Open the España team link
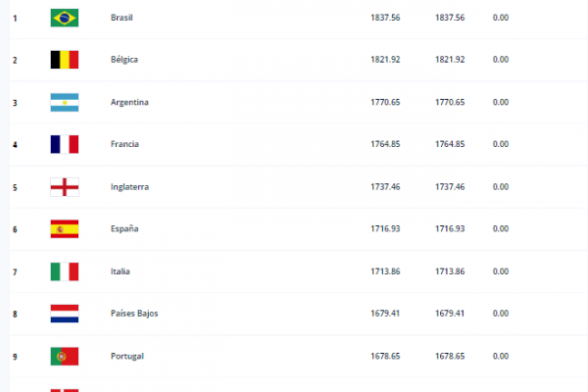This screenshot has width=588, height=392. 124,228
